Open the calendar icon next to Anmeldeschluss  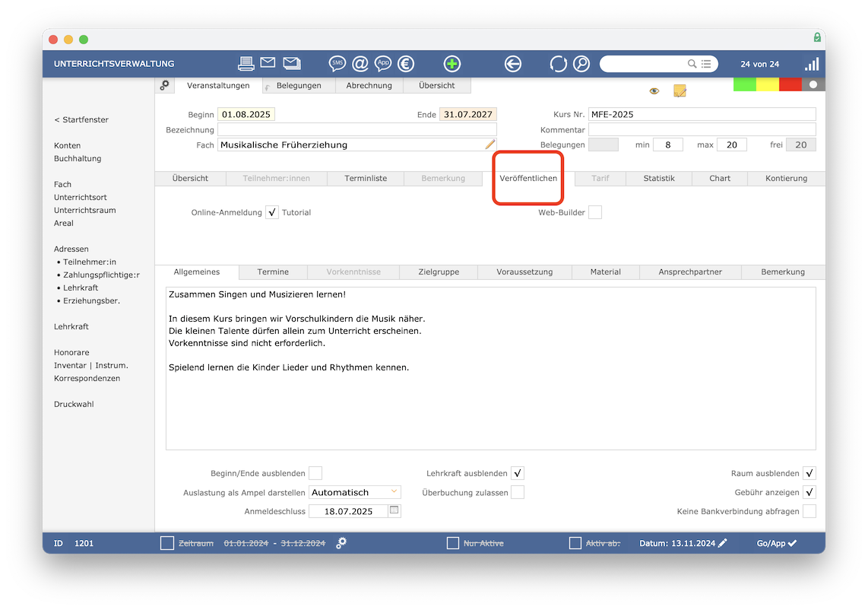point(394,510)
